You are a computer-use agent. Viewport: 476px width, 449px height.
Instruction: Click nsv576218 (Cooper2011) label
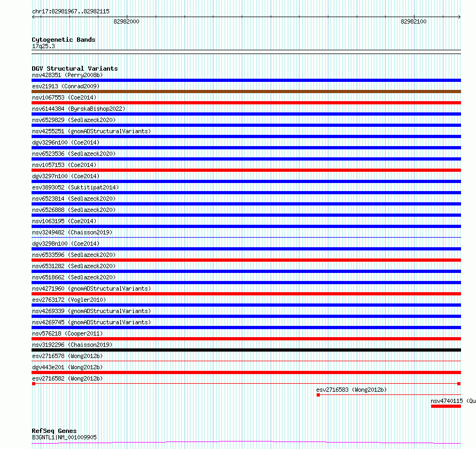(x=67, y=333)
